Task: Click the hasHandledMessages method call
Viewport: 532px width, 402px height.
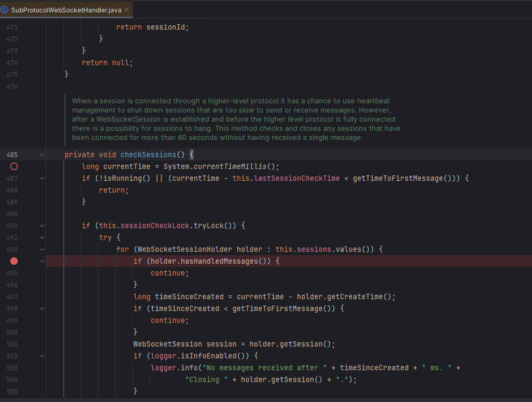Action: (x=219, y=261)
